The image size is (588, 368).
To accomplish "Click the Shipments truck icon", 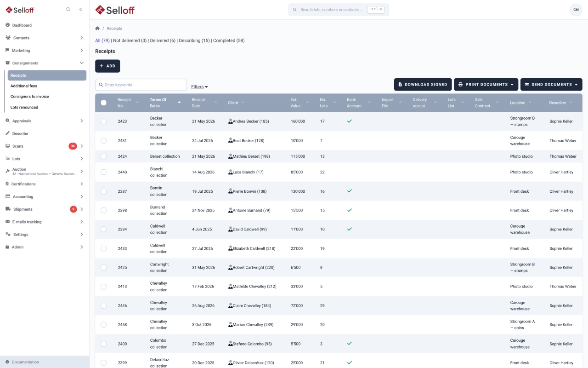I will (x=8, y=209).
